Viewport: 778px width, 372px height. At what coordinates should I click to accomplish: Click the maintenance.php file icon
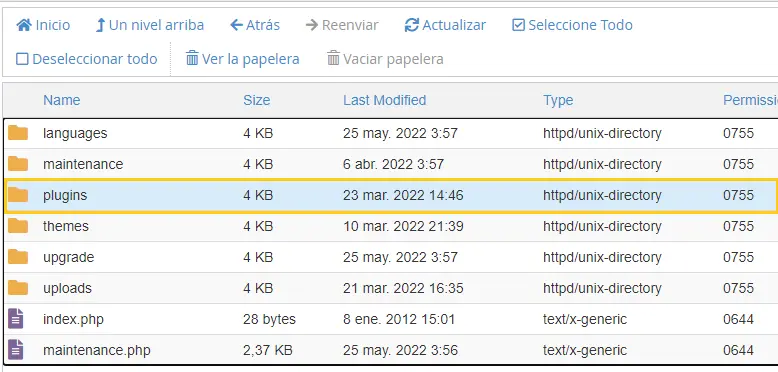[x=15, y=350]
